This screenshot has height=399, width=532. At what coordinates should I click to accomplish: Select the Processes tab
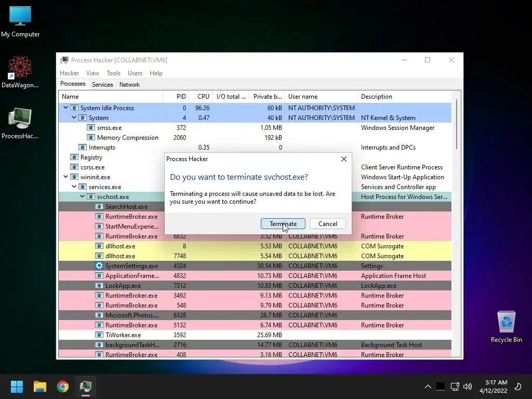pos(73,84)
